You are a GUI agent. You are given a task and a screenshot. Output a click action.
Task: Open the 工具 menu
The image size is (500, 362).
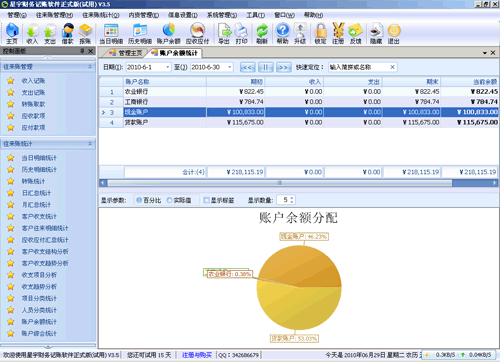pos(256,15)
